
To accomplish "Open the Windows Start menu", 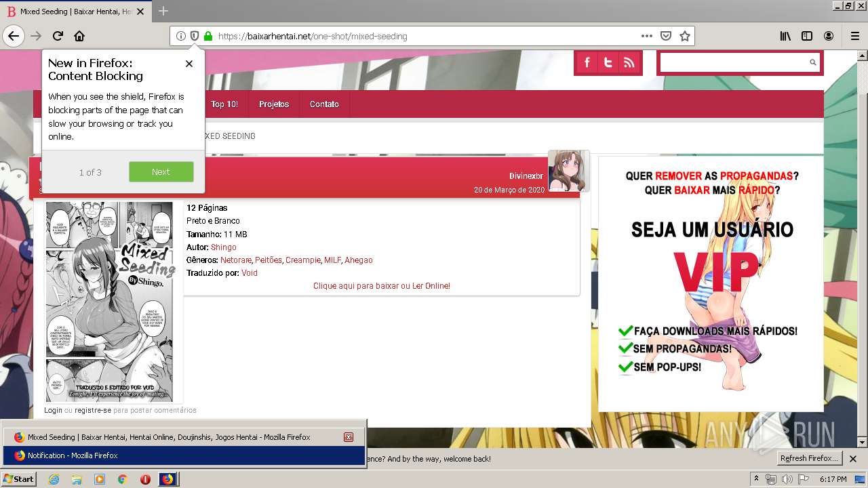I will [18, 479].
